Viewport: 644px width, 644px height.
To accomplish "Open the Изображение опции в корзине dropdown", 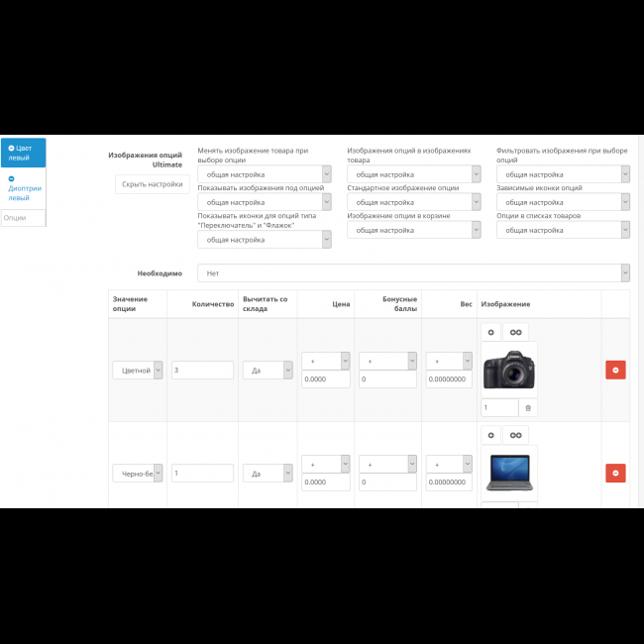I will tap(413, 230).
